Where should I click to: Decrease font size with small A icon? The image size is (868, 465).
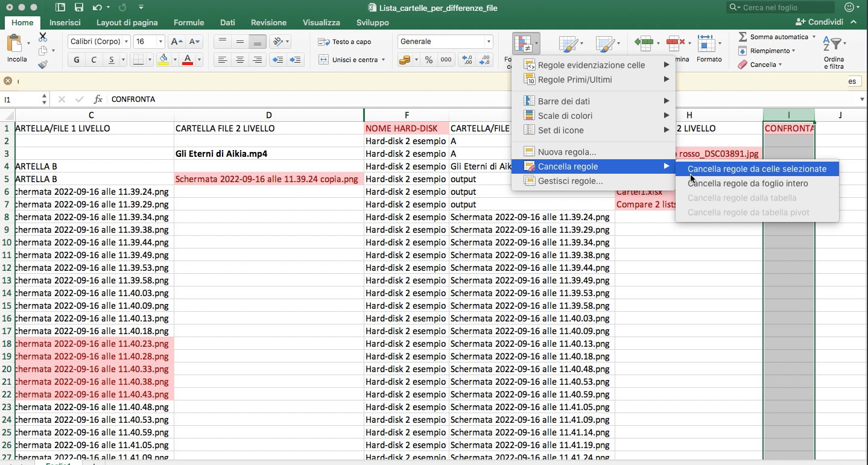click(x=194, y=42)
